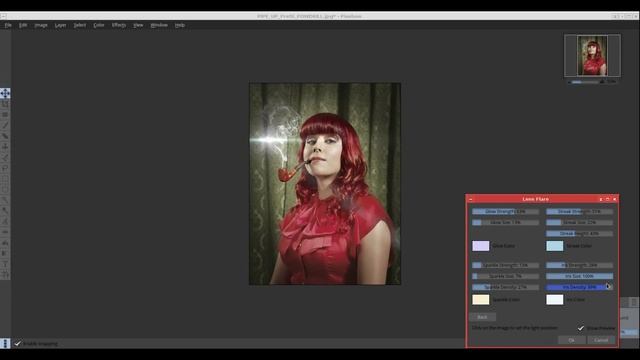The height and width of the screenshot is (360, 640).
Task: Confirm Lens Flare with the Ok button
Action: [x=571, y=340]
